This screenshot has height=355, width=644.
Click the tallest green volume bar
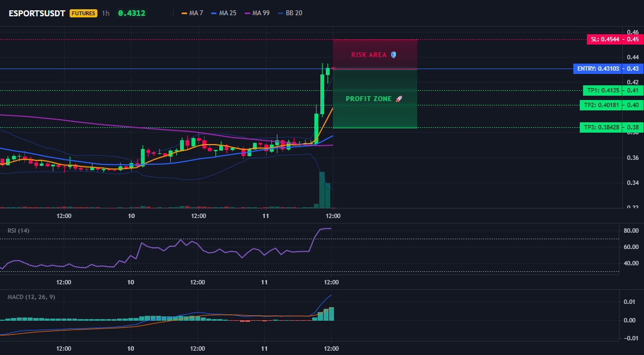pos(322,190)
